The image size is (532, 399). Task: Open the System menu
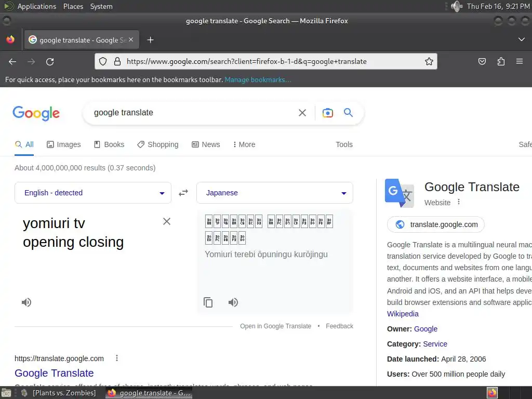(101, 6)
